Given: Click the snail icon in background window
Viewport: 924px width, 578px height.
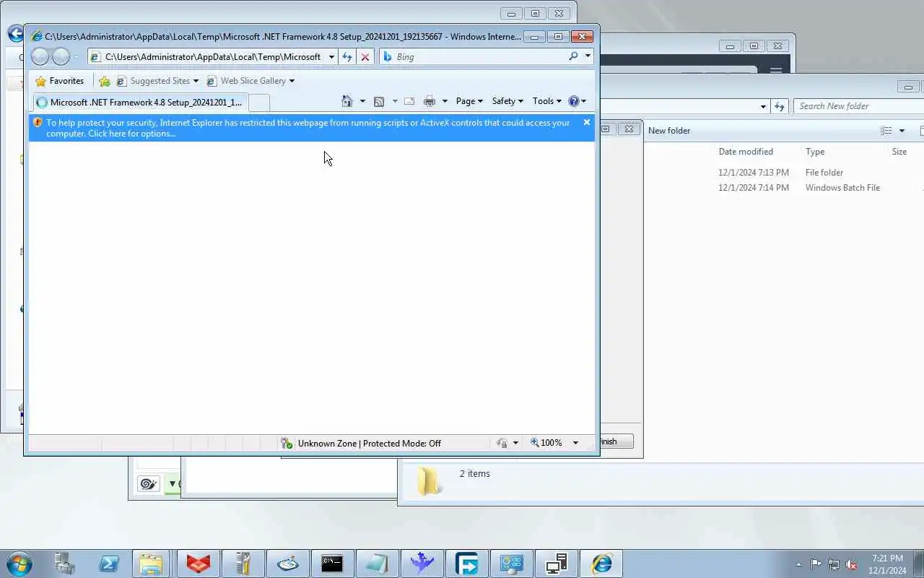Looking at the screenshot, I should coord(149,484).
